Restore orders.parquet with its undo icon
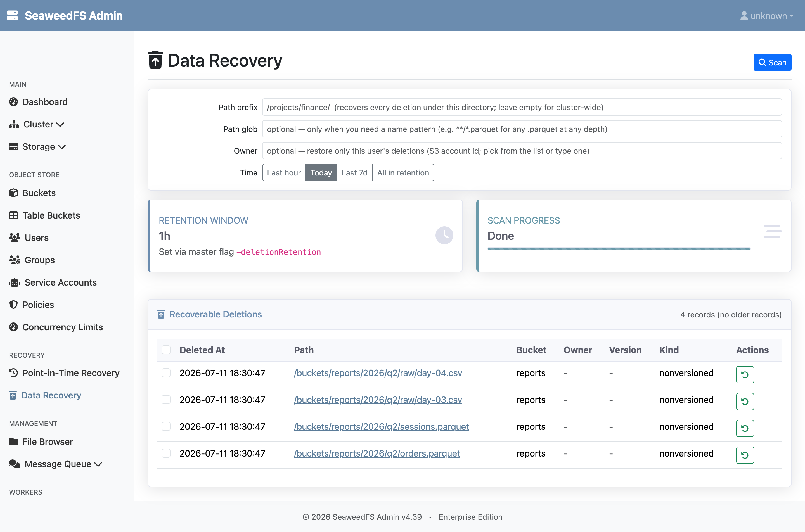This screenshot has width=805, height=532. [745, 455]
